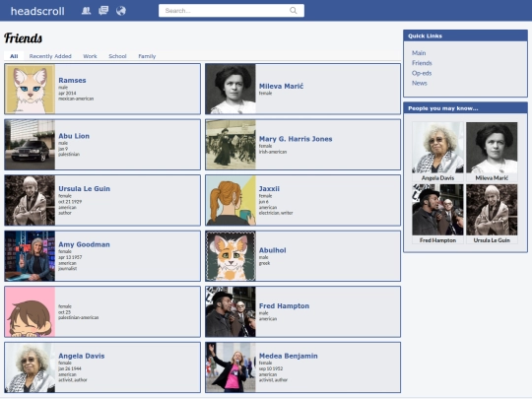Open Friends in Quick Links
This screenshot has width=532, height=399.
[x=422, y=63]
